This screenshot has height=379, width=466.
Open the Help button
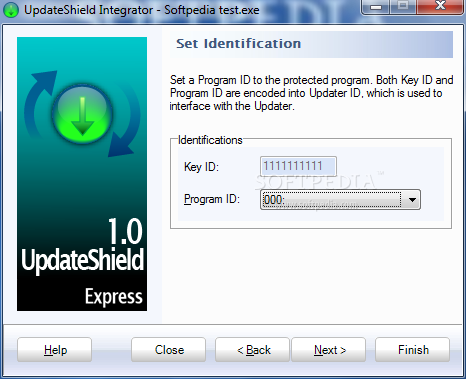[x=55, y=350]
